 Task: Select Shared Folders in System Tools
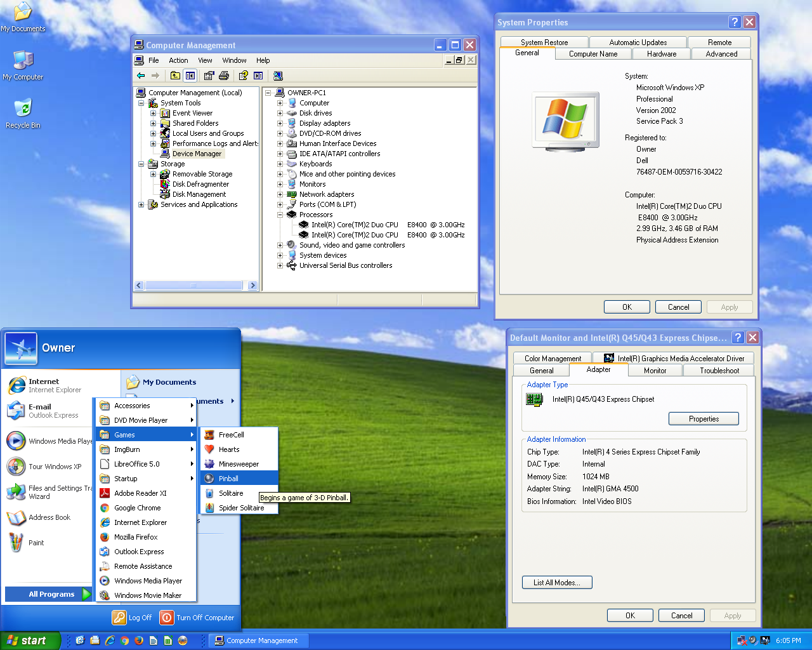pyautogui.click(x=195, y=123)
